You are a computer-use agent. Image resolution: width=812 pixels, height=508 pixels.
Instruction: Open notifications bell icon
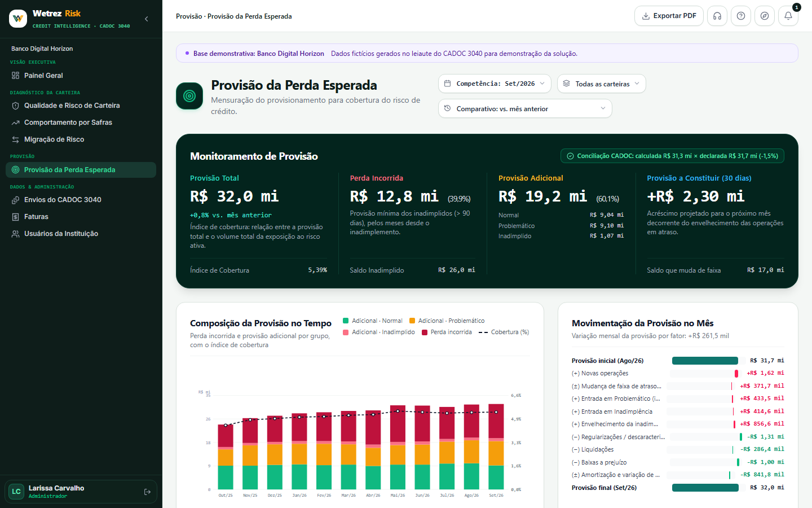[x=788, y=16]
